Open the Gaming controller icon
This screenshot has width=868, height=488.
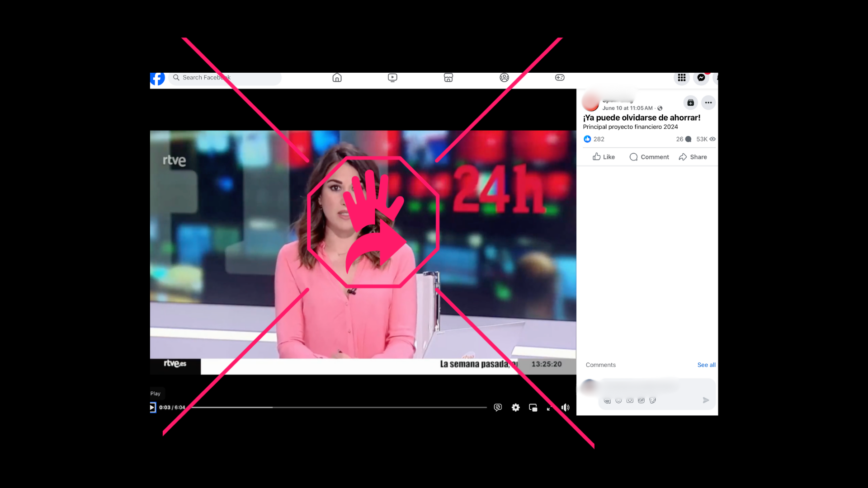560,78
